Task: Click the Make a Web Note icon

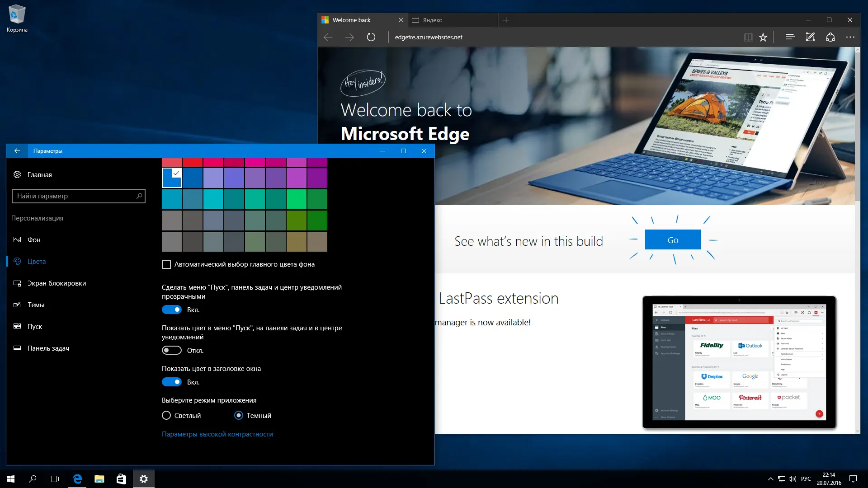Action: [x=810, y=37]
